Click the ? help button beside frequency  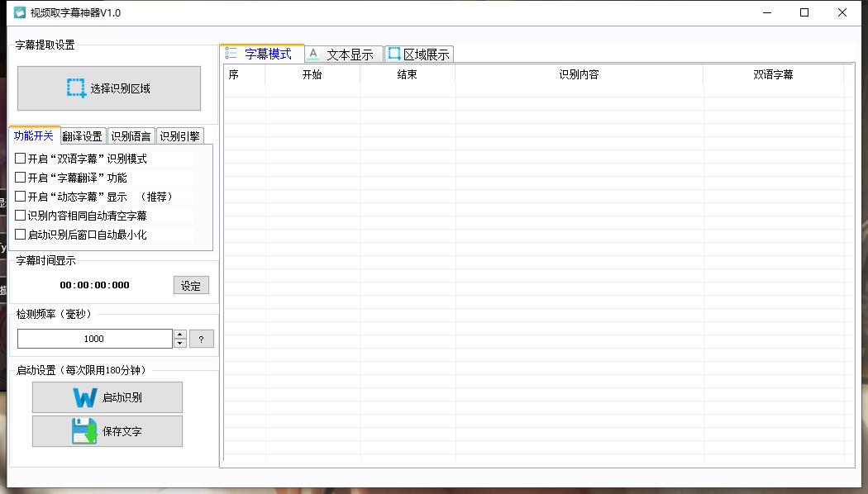[x=202, y=339]
